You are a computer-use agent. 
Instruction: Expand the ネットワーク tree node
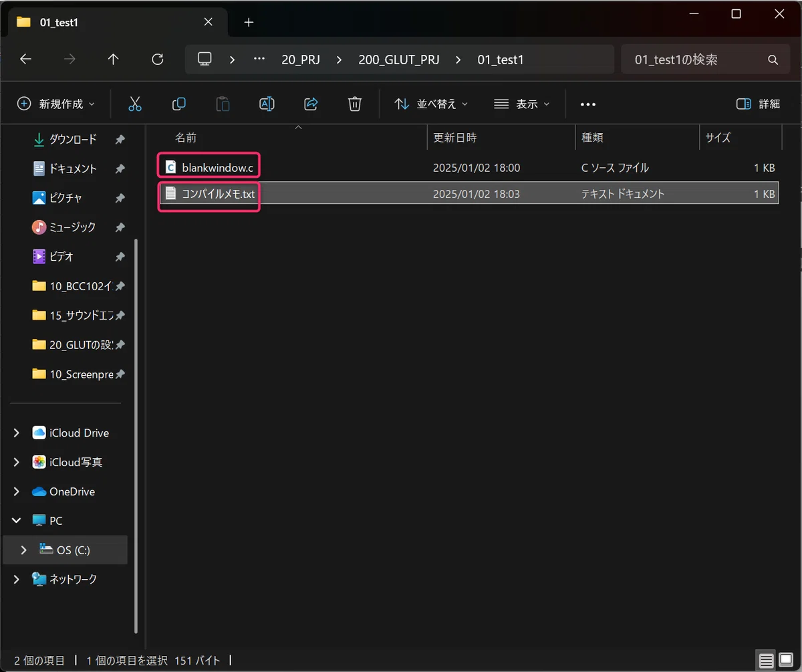click(17, 579)
